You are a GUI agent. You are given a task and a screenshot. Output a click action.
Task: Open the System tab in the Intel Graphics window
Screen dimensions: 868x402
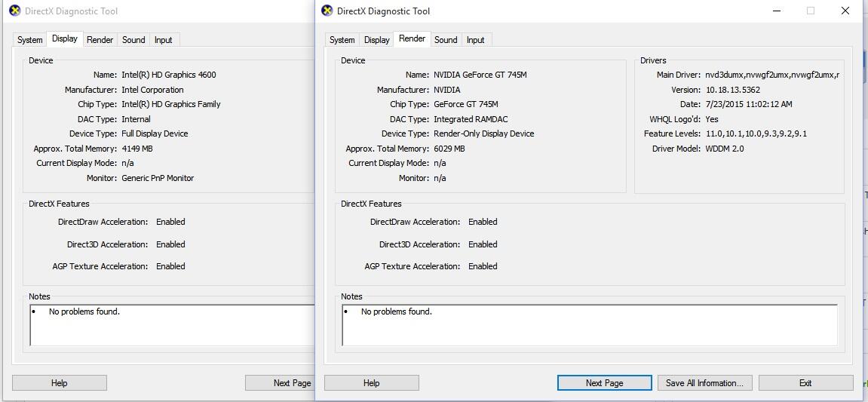pos(29,40)
